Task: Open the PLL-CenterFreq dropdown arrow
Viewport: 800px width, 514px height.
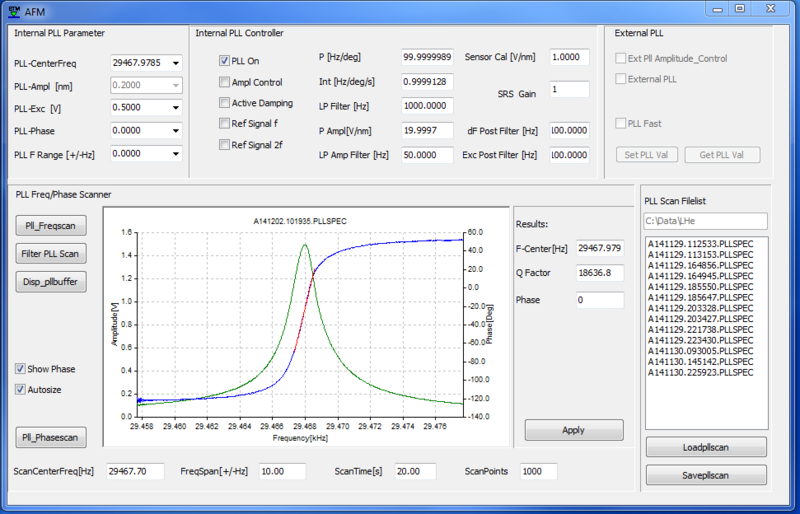Action: click(176, 63)
